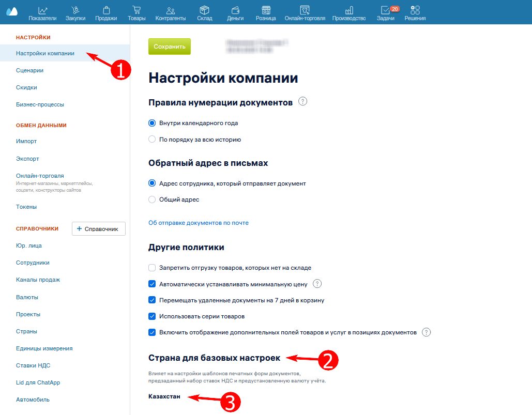The image size is (532, 415).
Task: Toggle отображение дополнительных полей checkbox
Action: point(152,332)
